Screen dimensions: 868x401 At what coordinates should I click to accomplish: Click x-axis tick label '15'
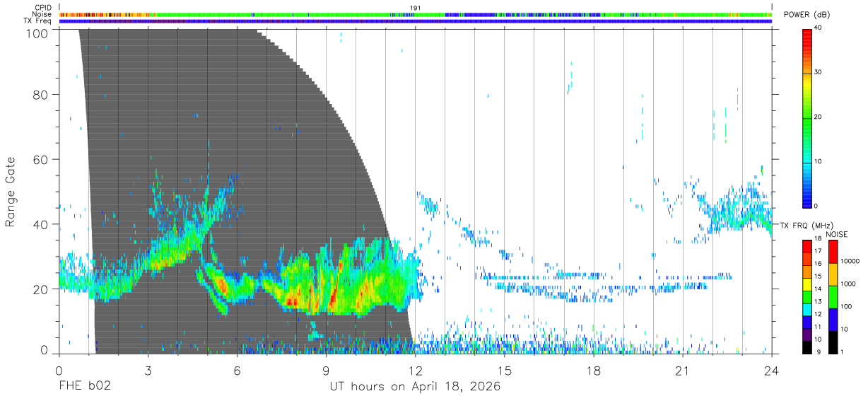tap(504, 371)
